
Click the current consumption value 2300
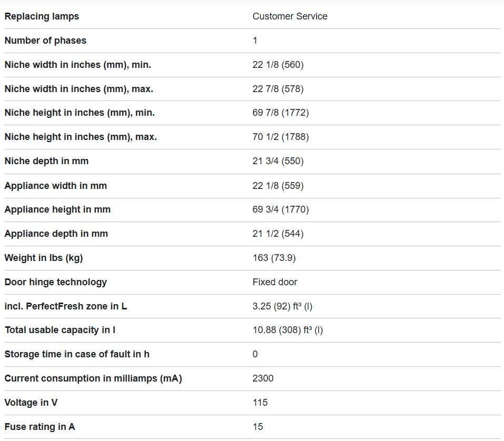click(x=263, y=378)
